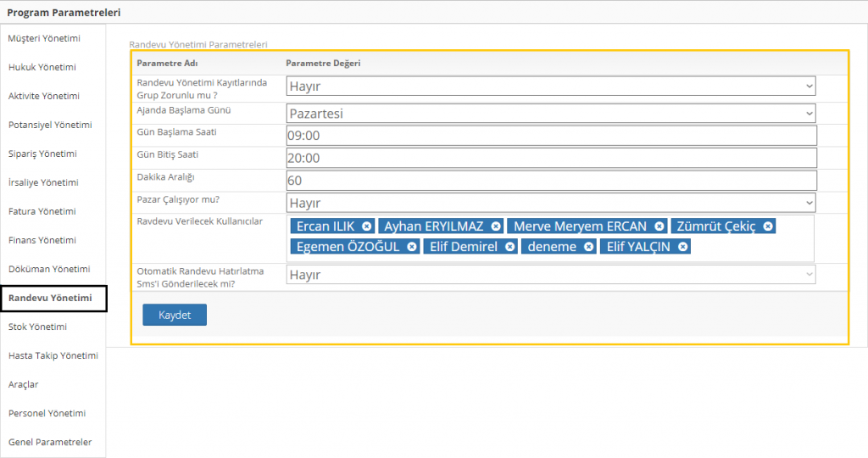Focus the Dakika Aralığı input field
Image resolution: width=868 pixels, height=458 pixels.
coord(551,181)
